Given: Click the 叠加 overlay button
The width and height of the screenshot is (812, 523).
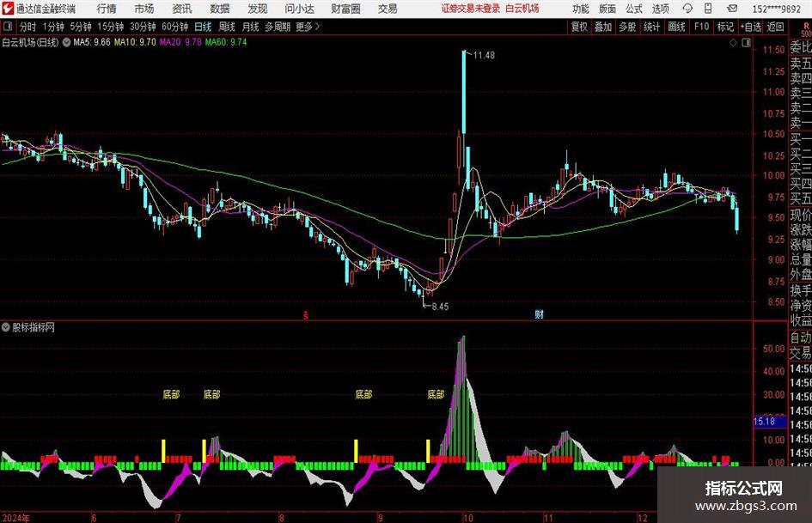Looking at the screenshot, I should coord(603,27).
